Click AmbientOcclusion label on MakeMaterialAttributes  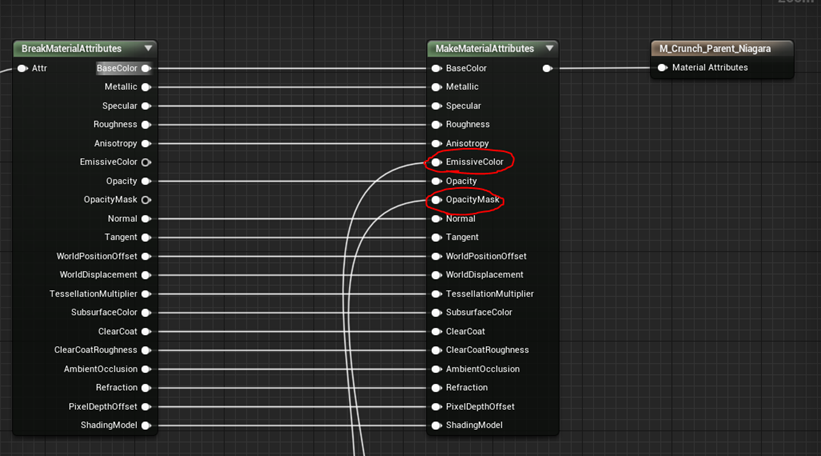tap(483, 369)
